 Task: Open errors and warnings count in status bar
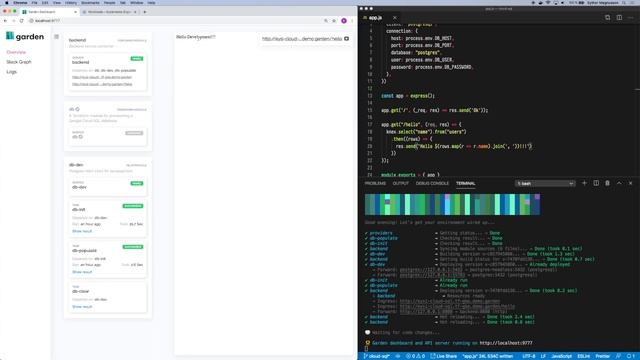[x=415, y=356]
